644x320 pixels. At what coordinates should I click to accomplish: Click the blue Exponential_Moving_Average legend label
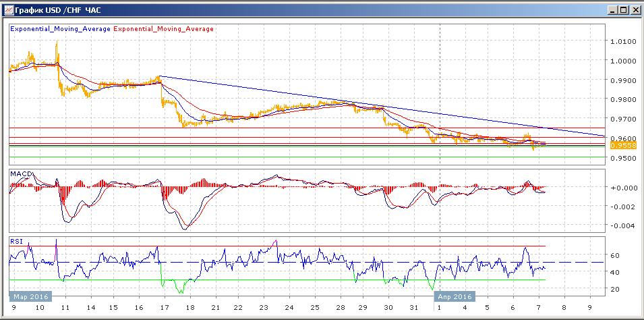coord(59,29)
